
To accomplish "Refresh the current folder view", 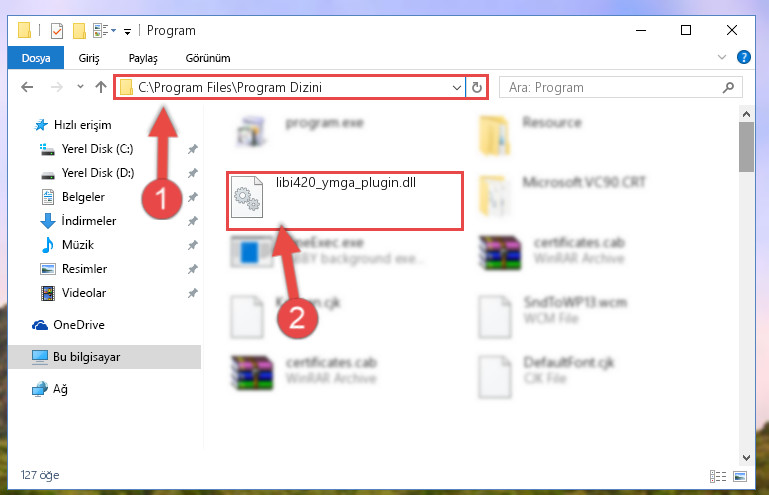I will 477,87.
